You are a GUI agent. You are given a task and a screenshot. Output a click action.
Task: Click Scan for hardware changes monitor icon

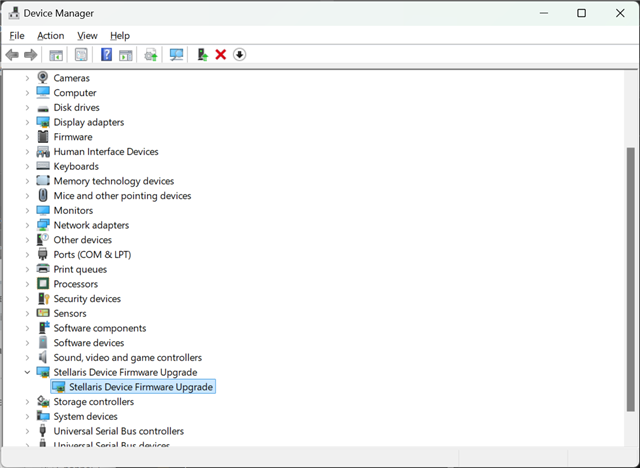point(176,55)
